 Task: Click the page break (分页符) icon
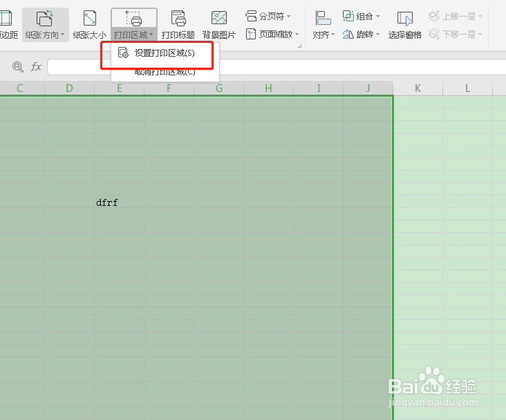(x=251, y=16)
